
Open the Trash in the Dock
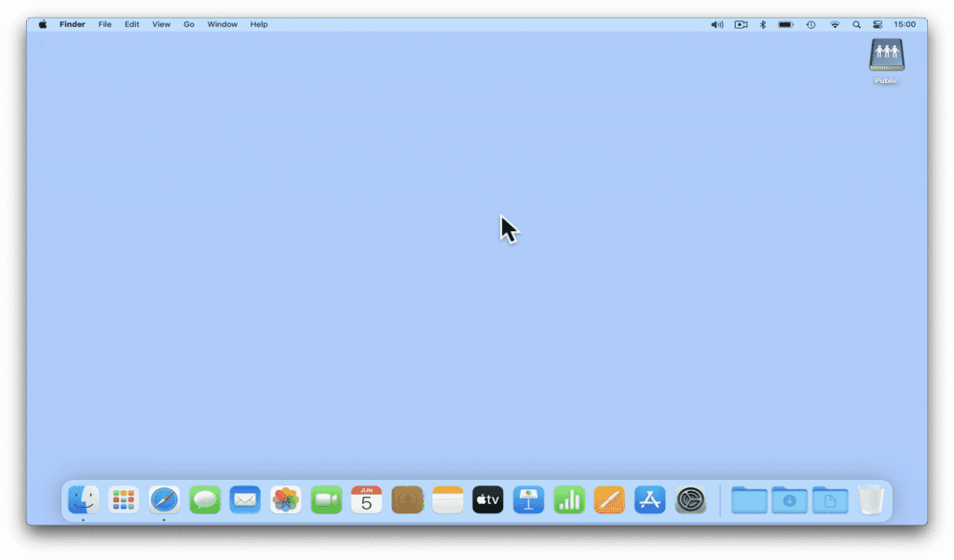click(x=871, y=499)
